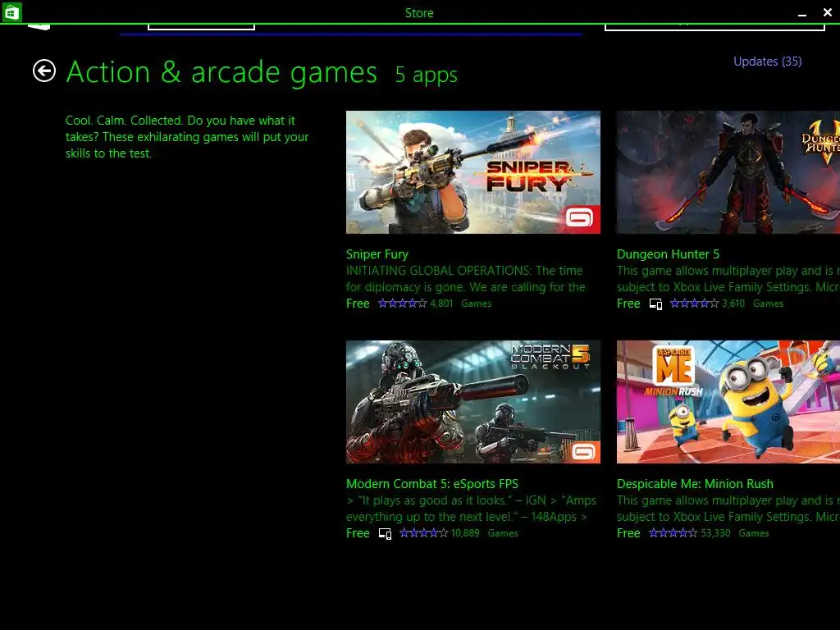This screenshot has width=840, height=630.
Task: Select the Sniper Fury title
Action: [377, 254]
